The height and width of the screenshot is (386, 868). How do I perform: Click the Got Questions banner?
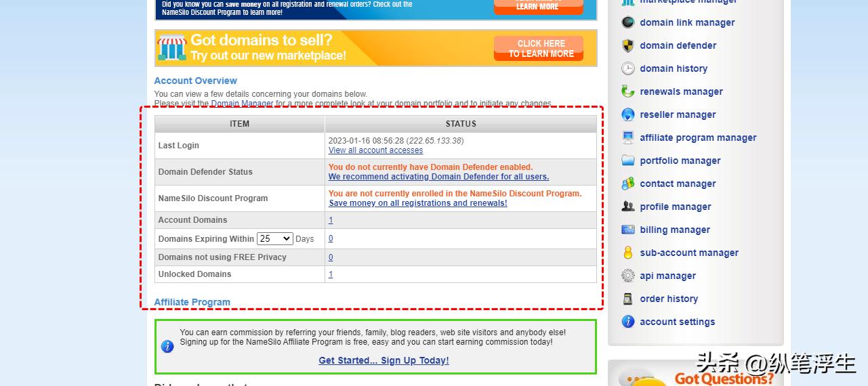[696, 374]
